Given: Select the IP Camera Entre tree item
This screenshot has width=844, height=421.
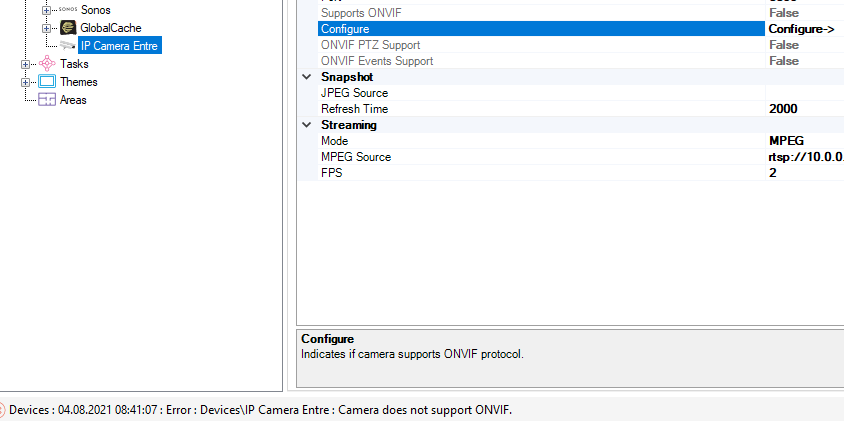Looking at the screenshot, I should pyautogui.click(x=118, y=46).
